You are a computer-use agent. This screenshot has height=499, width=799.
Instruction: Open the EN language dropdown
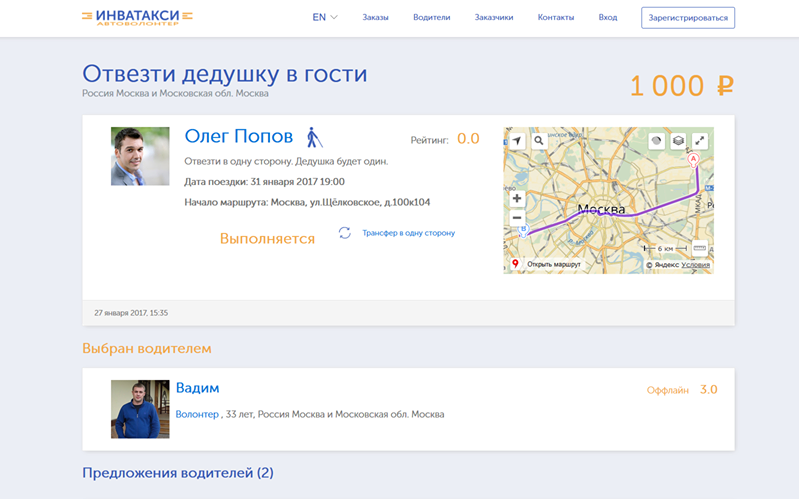pos(325,17)
